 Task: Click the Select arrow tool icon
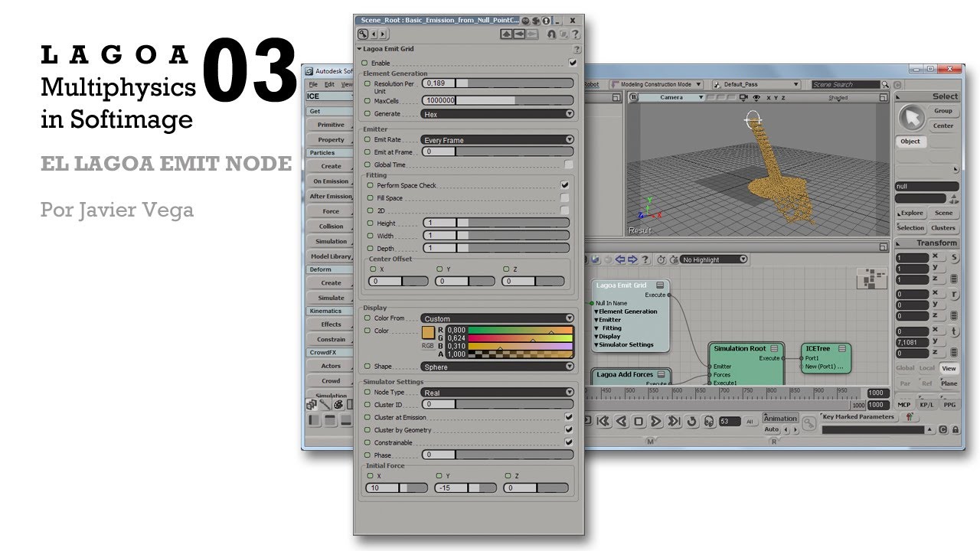tap(911, 118)
